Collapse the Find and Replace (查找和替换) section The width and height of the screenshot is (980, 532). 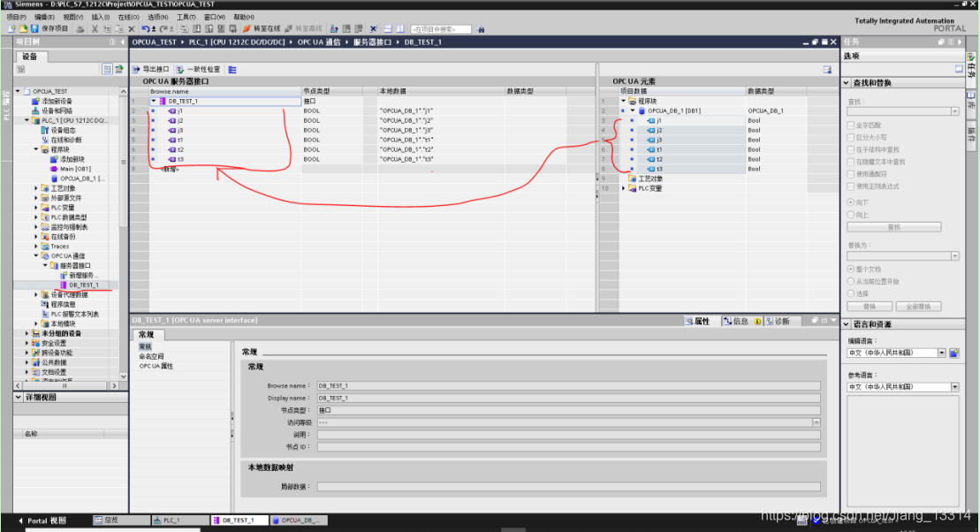click(847, 83)
